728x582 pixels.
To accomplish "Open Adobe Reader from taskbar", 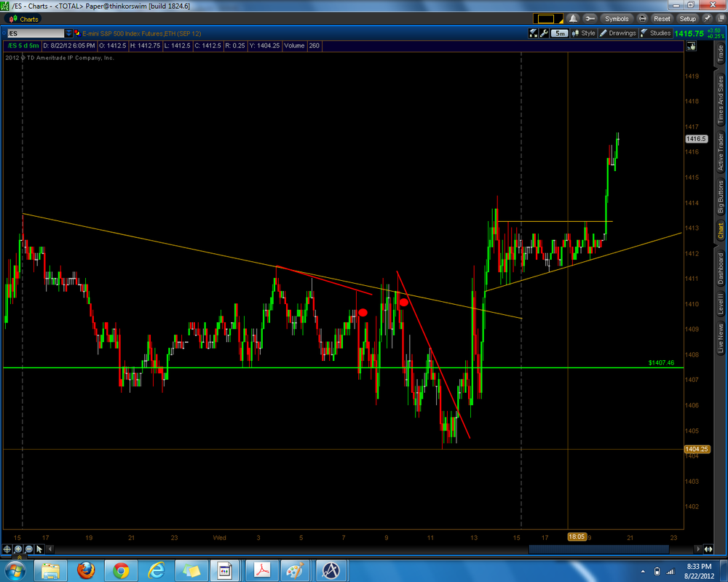I will 261,570.
